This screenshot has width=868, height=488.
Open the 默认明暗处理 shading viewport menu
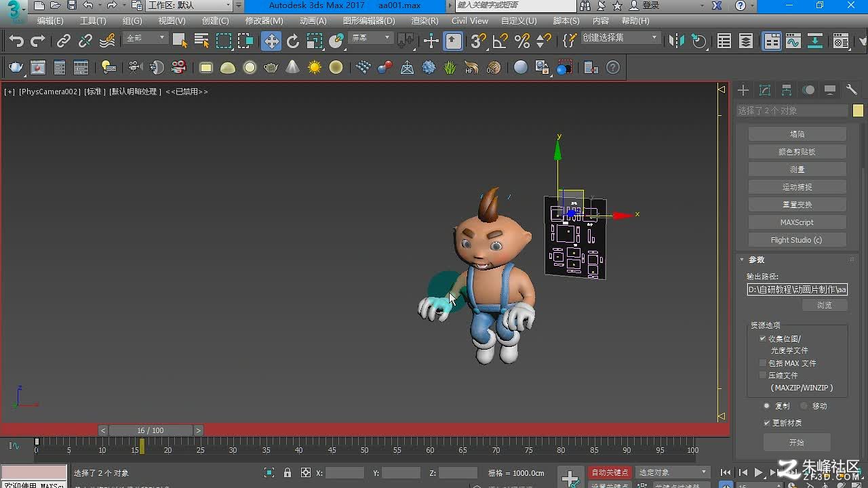136,91
